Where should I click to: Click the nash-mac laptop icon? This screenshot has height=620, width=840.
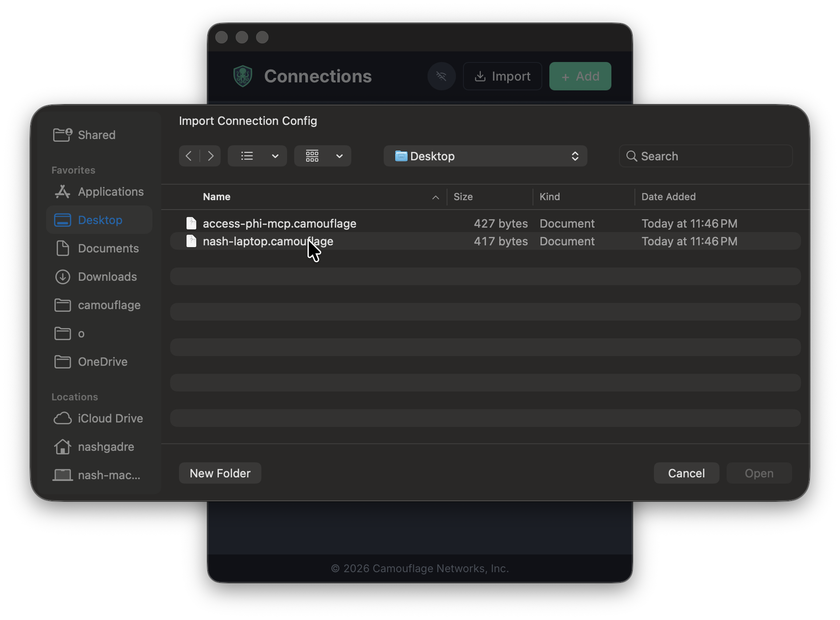(x=62, y=475)
